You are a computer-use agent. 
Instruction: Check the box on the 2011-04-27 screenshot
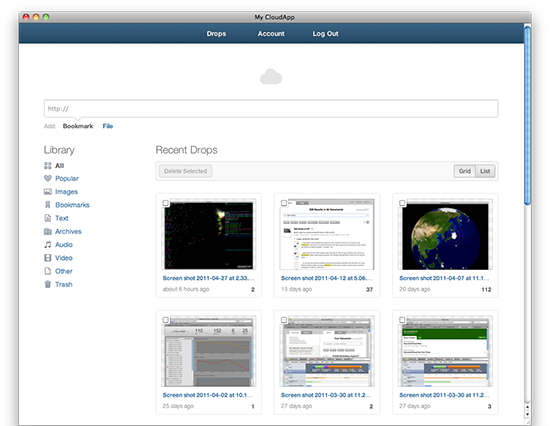point(166,203)
